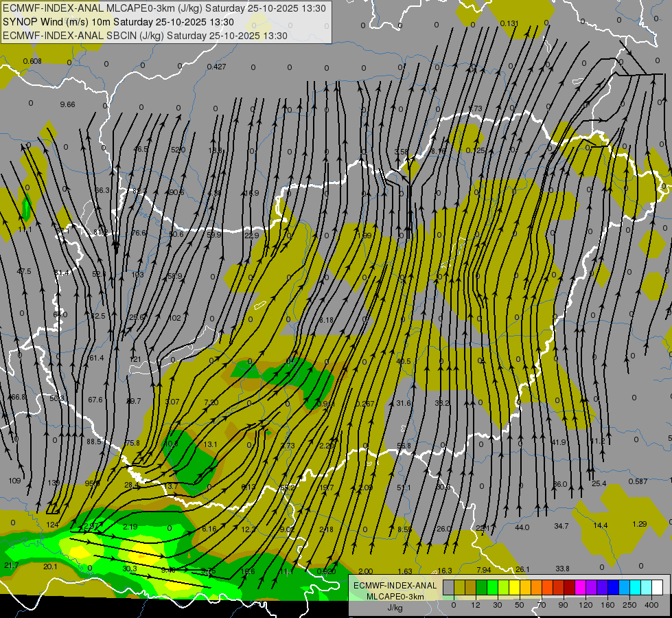Click the map value 44.0

click(522, 527)
